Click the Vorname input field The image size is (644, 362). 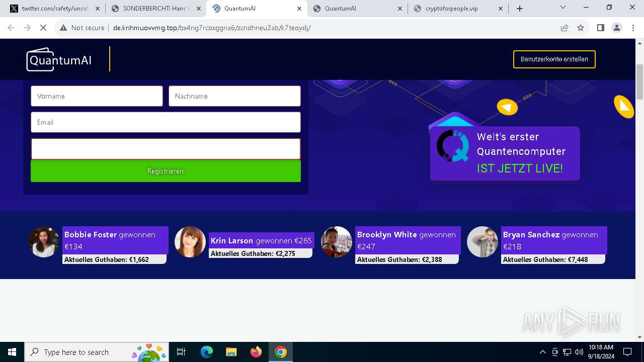click(x=97, y=96)
